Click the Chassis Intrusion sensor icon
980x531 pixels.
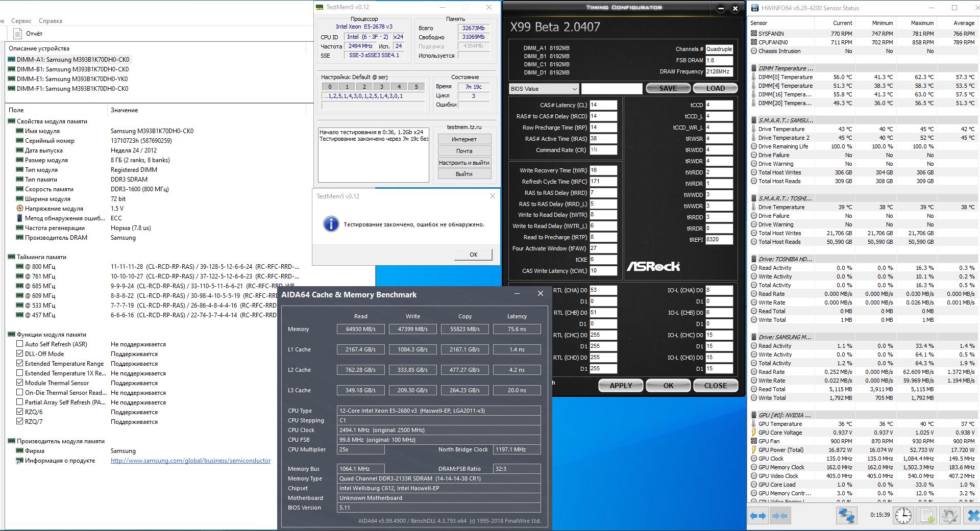pyautogui.click(x=754, y=51)
